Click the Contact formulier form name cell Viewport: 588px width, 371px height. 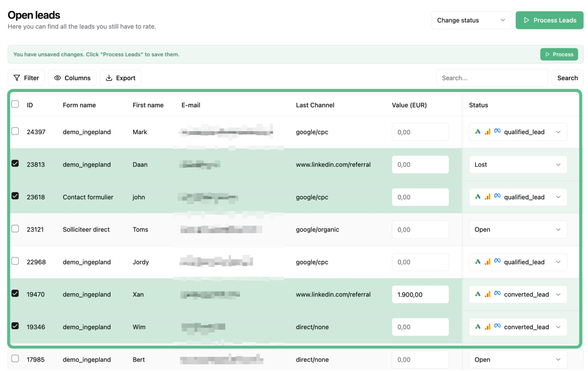coord(88,197)
